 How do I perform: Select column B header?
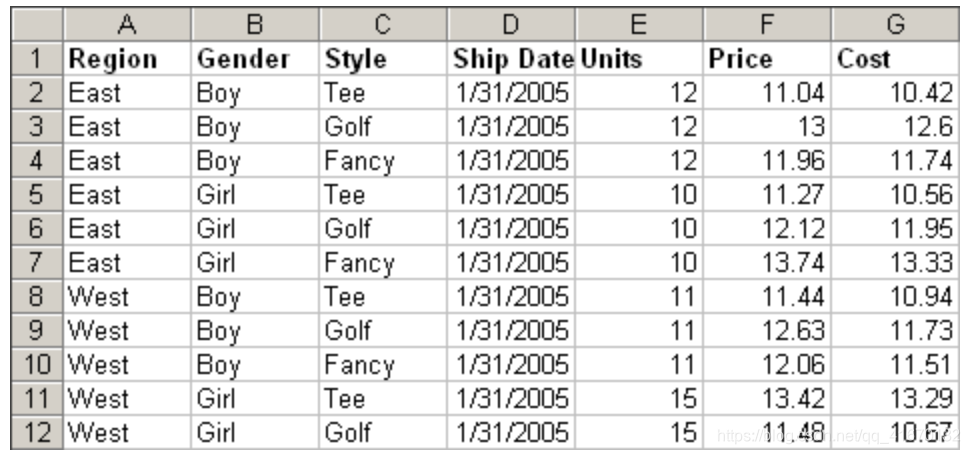pyautogui.click(x=255, y=24)
